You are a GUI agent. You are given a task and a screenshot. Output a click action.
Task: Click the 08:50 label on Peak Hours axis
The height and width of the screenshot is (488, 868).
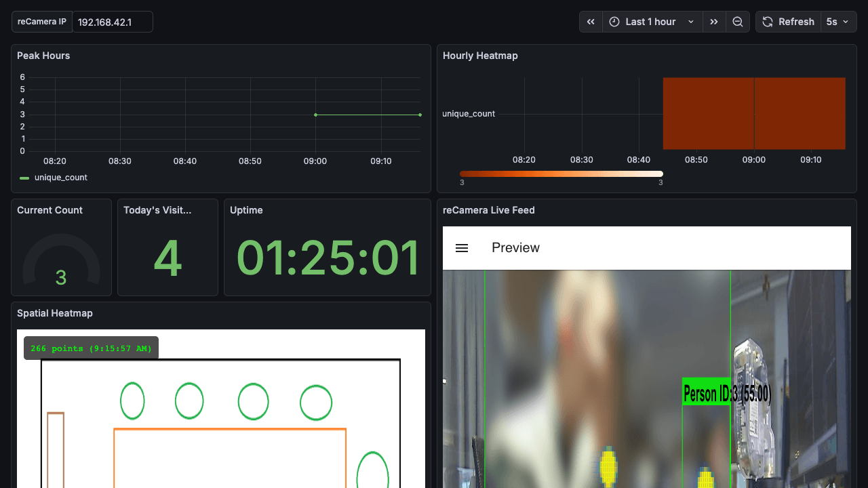point(250,161)
